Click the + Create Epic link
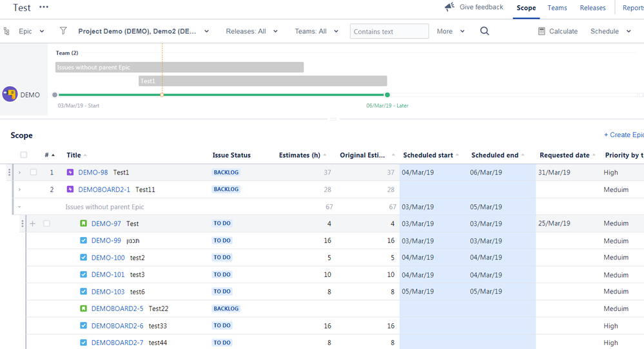 (623, 135)
